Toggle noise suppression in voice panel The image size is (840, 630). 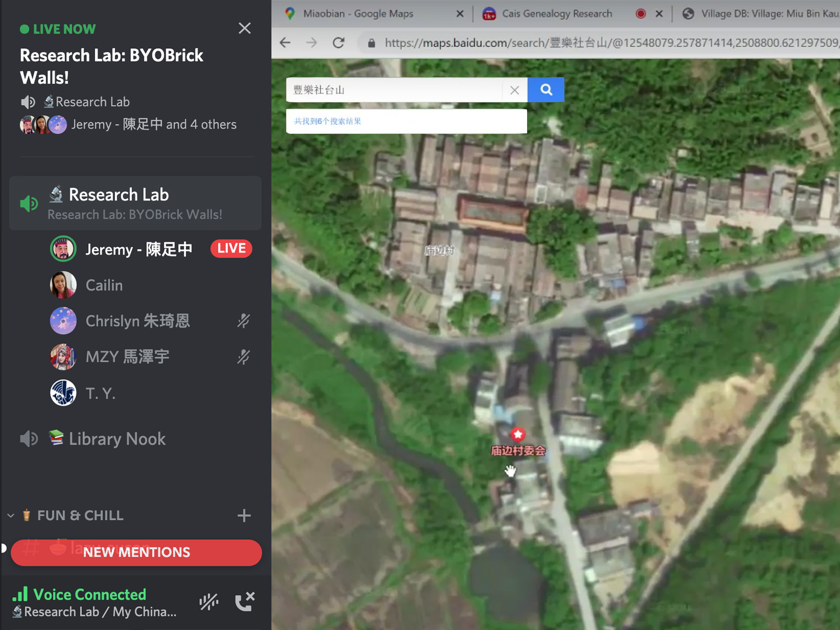(209, 602)
